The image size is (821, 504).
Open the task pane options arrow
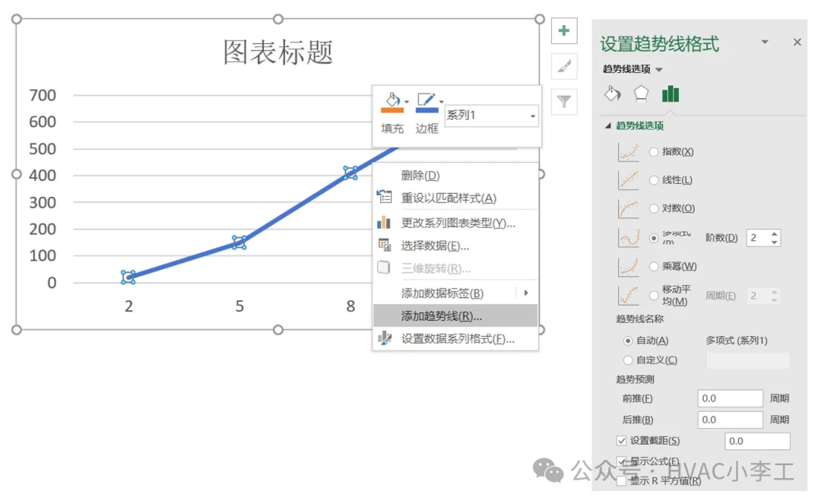[765, 42]
